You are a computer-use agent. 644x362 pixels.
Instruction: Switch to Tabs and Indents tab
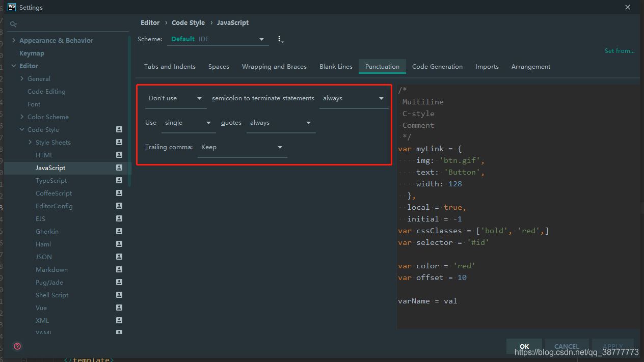170,67
